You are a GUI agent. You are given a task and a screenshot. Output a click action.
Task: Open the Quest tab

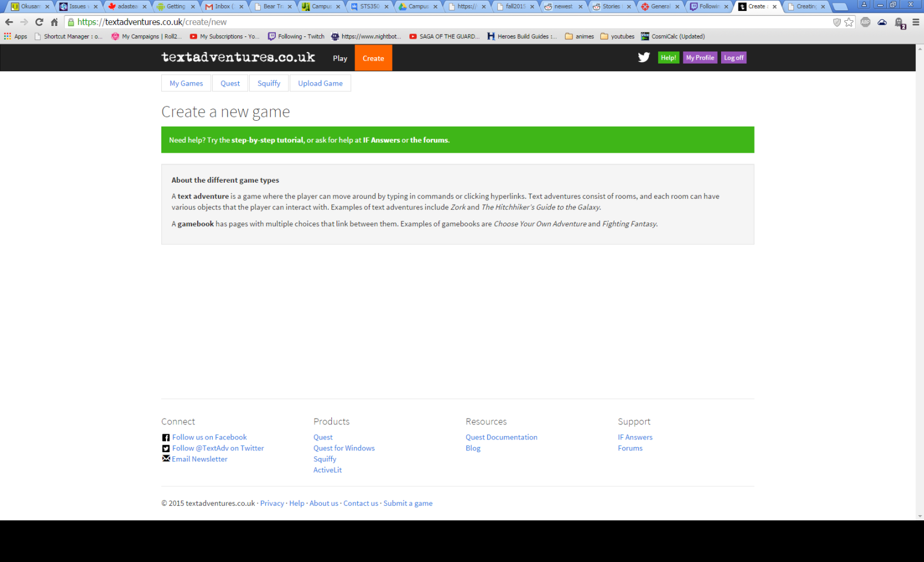pos(230,83)
